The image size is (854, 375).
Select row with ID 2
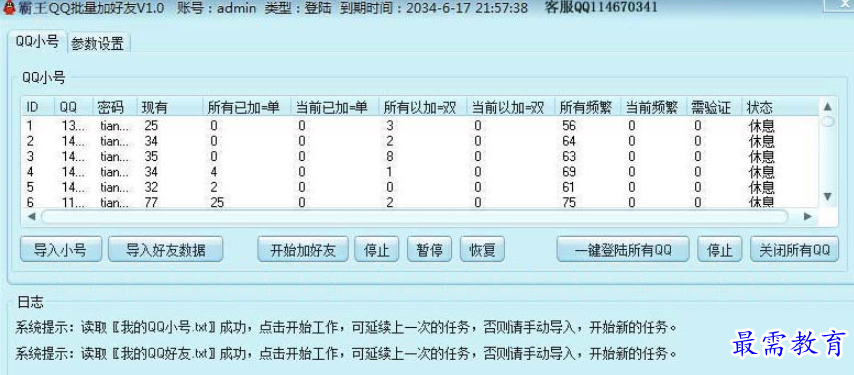420,142
